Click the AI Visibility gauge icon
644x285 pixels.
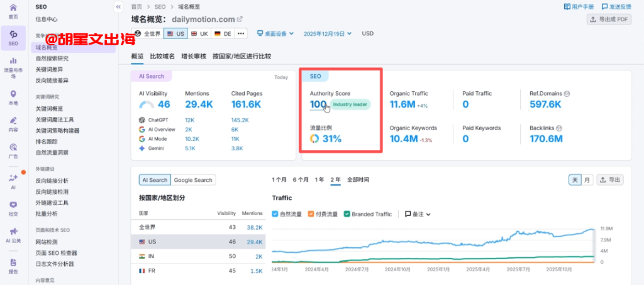147,104
